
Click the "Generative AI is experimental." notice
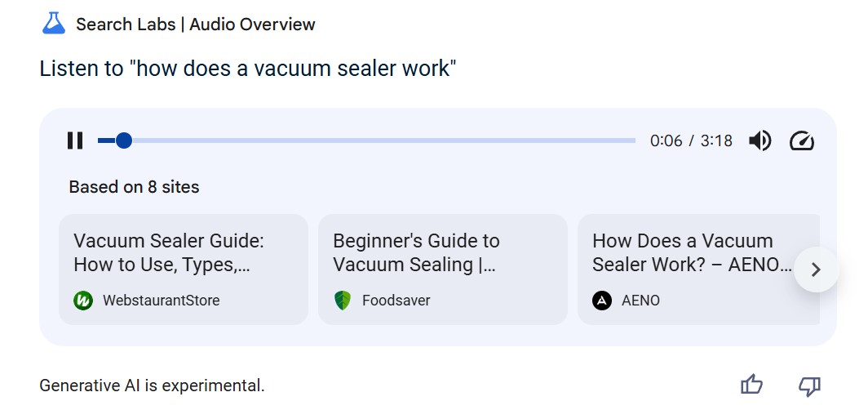click(152, 385)
